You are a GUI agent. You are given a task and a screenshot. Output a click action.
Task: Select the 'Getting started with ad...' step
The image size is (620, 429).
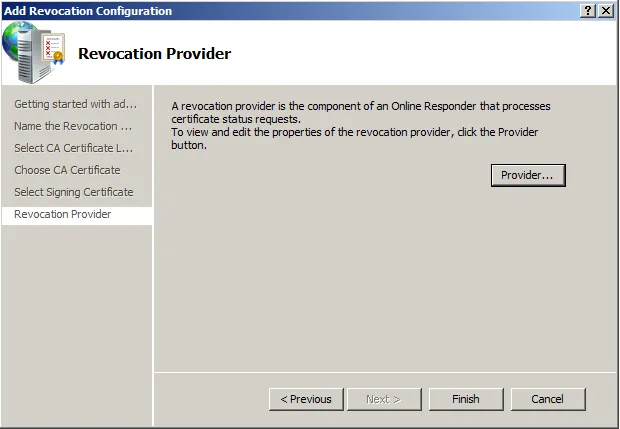[76, 104]
